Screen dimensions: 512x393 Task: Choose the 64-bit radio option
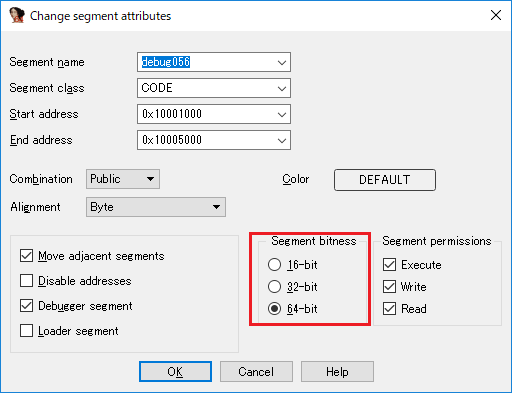(274, 309)
